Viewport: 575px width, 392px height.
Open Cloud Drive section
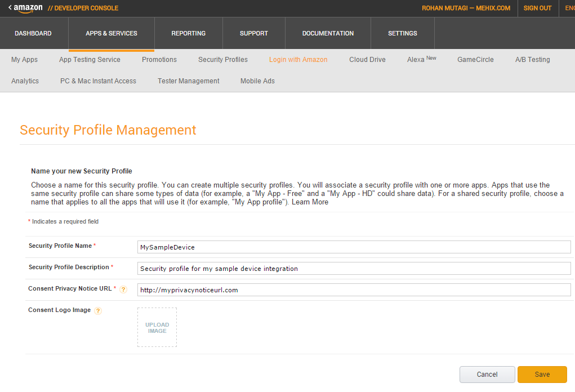click(x=367, y=59)
